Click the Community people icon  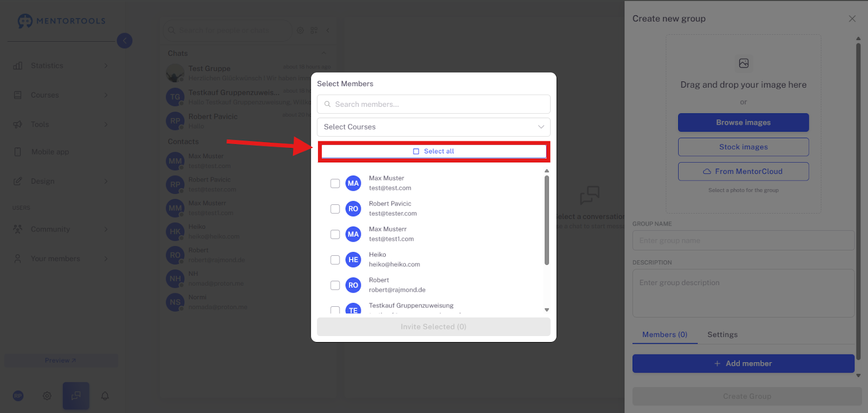click(18, 229)
